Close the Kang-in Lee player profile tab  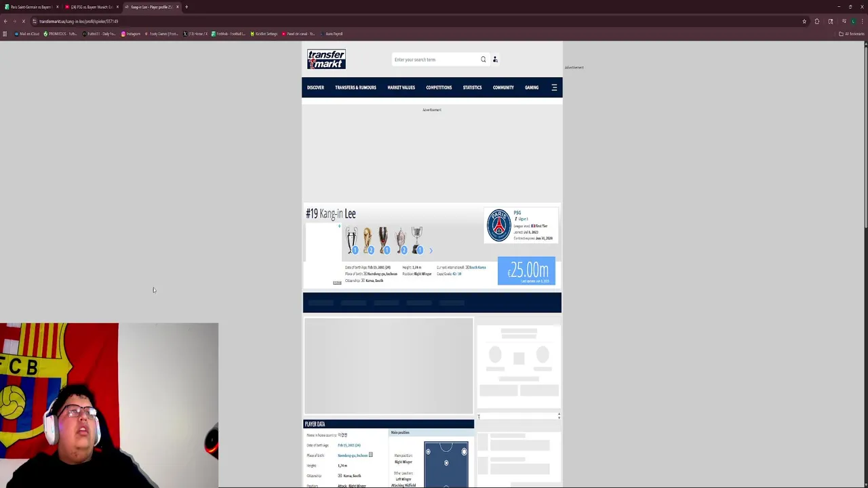[178, 7]
